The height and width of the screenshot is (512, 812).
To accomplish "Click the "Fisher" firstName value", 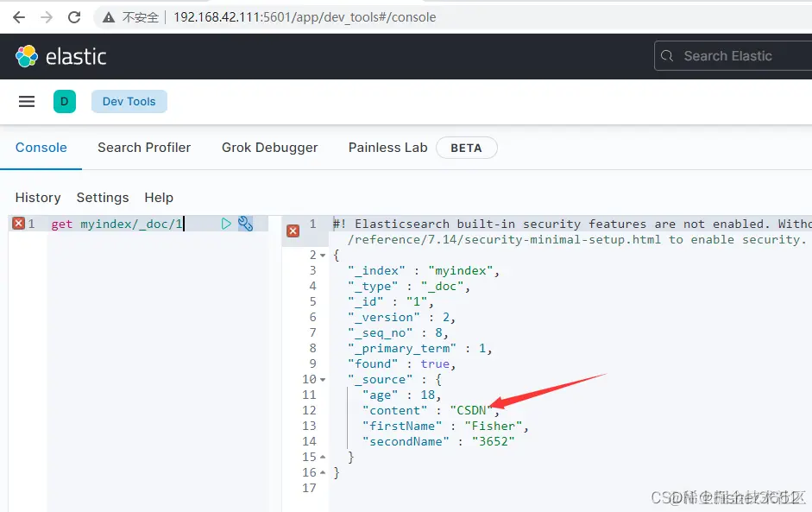I will tap(493, 426).
